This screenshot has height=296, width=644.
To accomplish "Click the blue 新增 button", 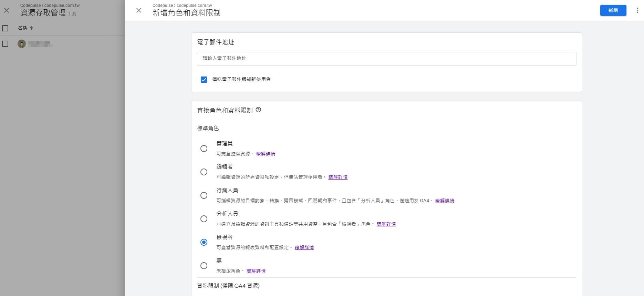I will 613,10.
